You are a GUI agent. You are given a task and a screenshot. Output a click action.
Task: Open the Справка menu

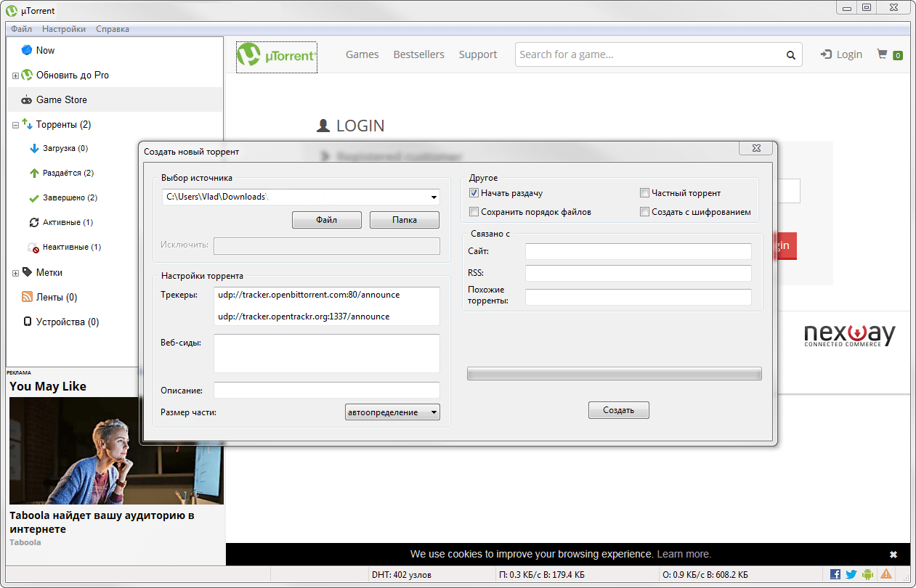pyautogui.click(x=113, y=29)
